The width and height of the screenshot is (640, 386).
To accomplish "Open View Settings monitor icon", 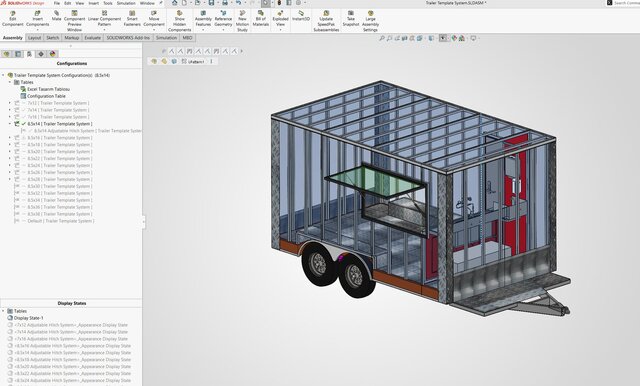I will 473,38.
